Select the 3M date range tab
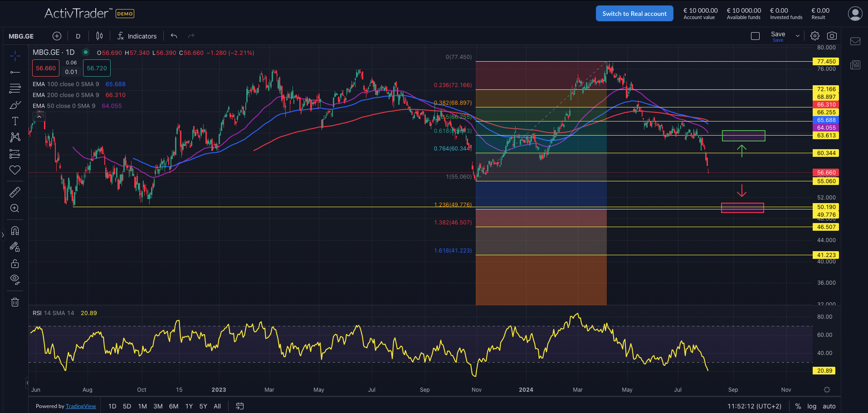The height and width of the screenshot is (413, 868). [x=158, y=406]
